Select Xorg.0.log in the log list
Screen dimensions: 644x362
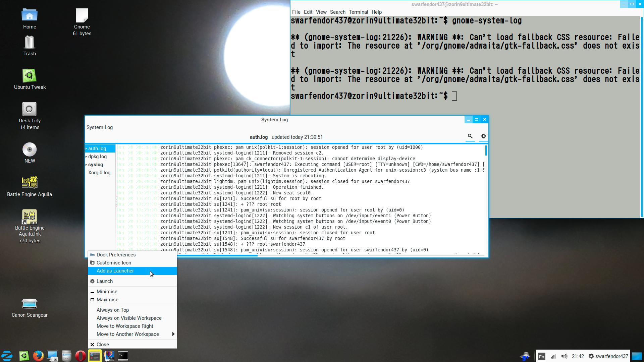coord(99,173)
